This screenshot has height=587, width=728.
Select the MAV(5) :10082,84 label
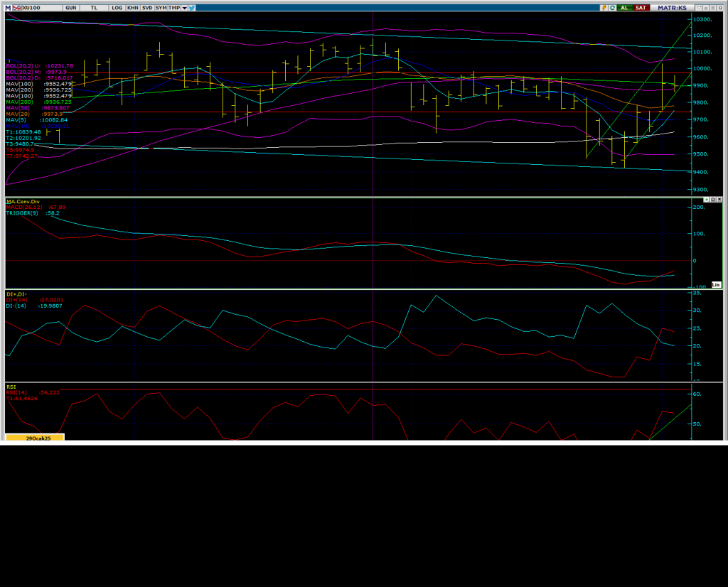[37, 120]
